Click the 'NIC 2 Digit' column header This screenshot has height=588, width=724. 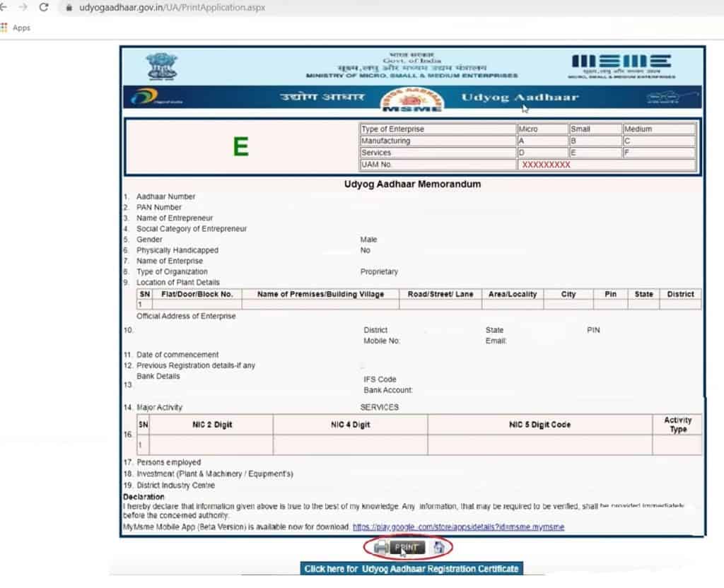tap(212, 425)
